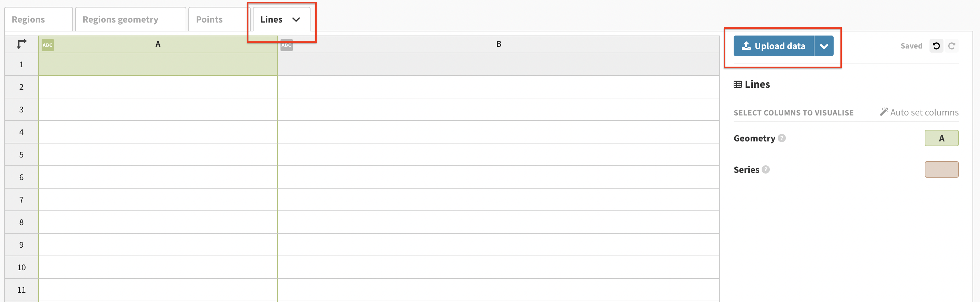Select row 5 header
Viewport: 980px width, 302px height.
21,155
